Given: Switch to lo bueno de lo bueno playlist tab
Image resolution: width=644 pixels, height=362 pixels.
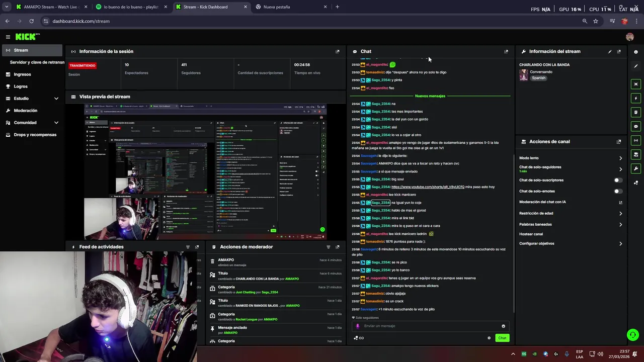Looking at the screenshot, I should click(x=131, y=7).
